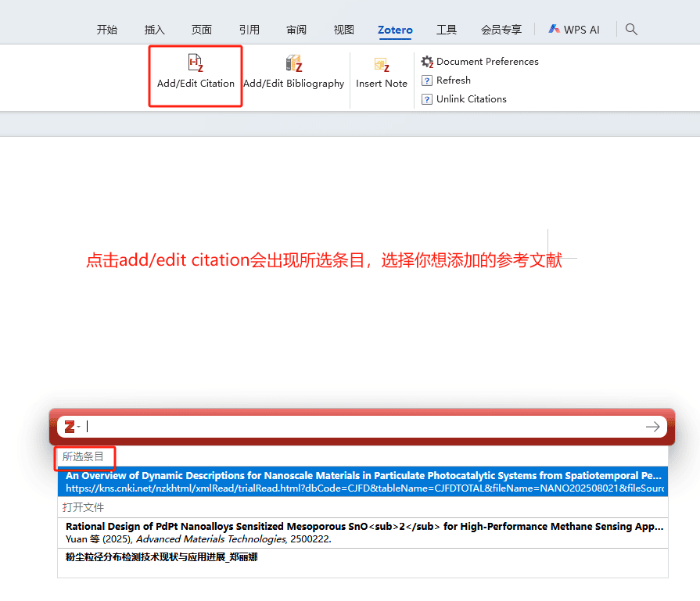Open Document Preferences via its gear icon
Image resolution: width=700 pixels, height=601 pixels.
(x=427, y=61)
